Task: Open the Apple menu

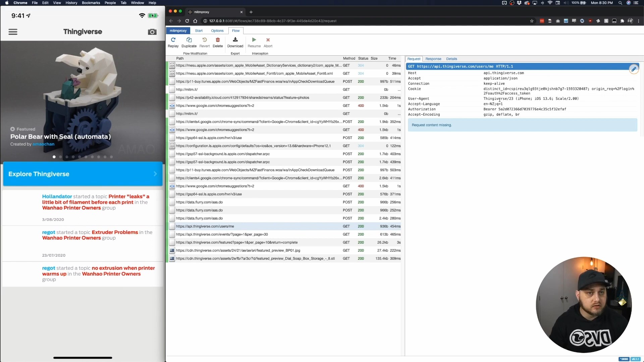Action: [x=7, y=3]
